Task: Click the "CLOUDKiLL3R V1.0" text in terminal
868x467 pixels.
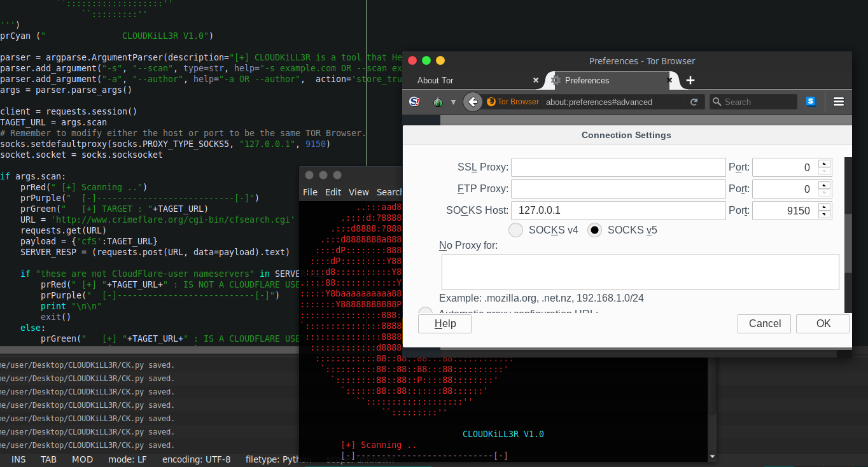Action: 503,435
